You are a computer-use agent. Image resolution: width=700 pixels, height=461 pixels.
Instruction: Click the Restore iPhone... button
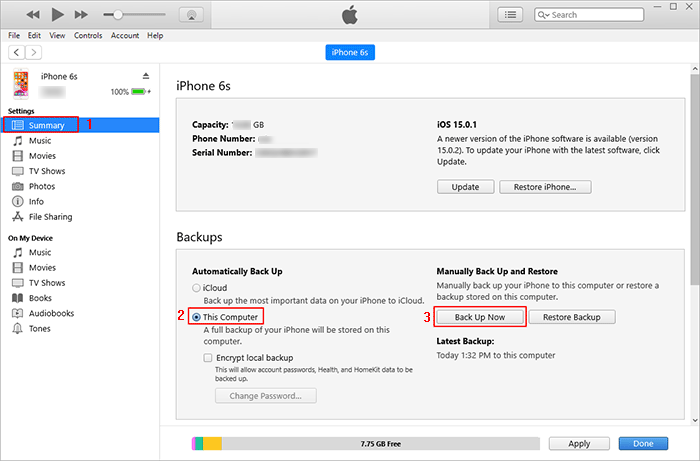point(545,187)
